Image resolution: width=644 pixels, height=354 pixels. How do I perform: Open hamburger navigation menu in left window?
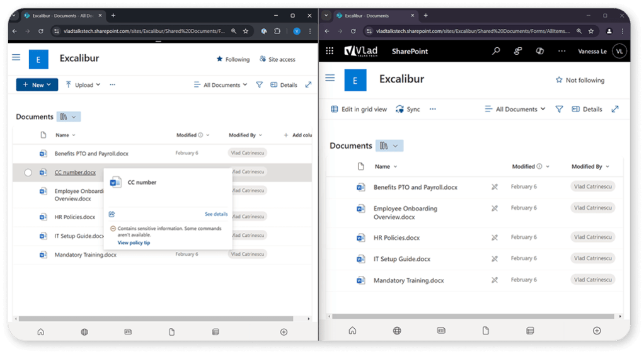coord(16,57)
